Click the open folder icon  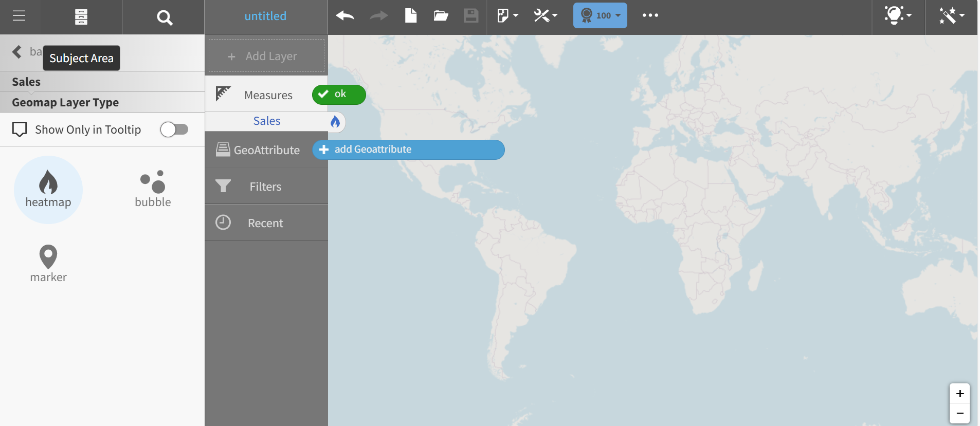[441, 16]
